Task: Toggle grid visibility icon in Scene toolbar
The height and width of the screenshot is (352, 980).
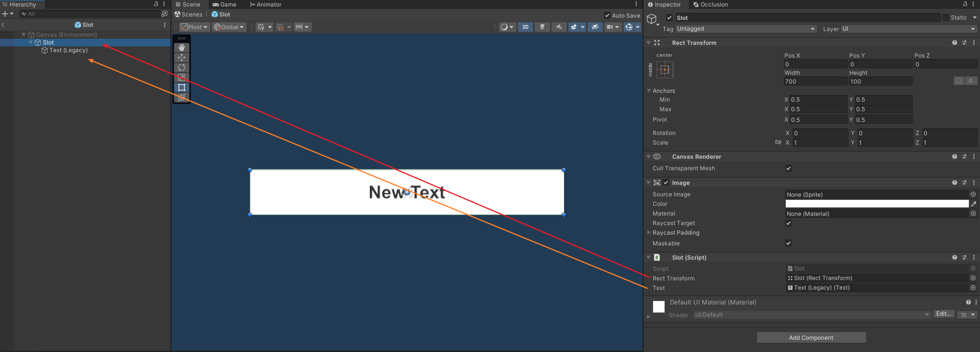Action: (x=261, y=27)
